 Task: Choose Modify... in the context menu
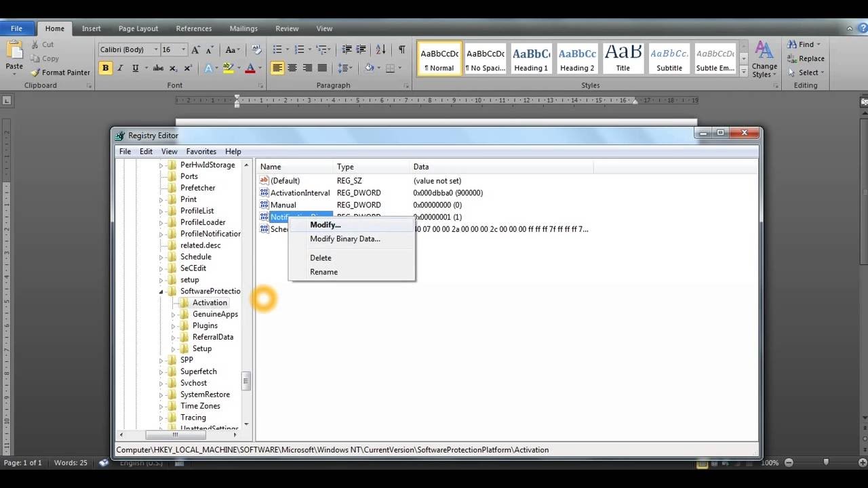351,224
